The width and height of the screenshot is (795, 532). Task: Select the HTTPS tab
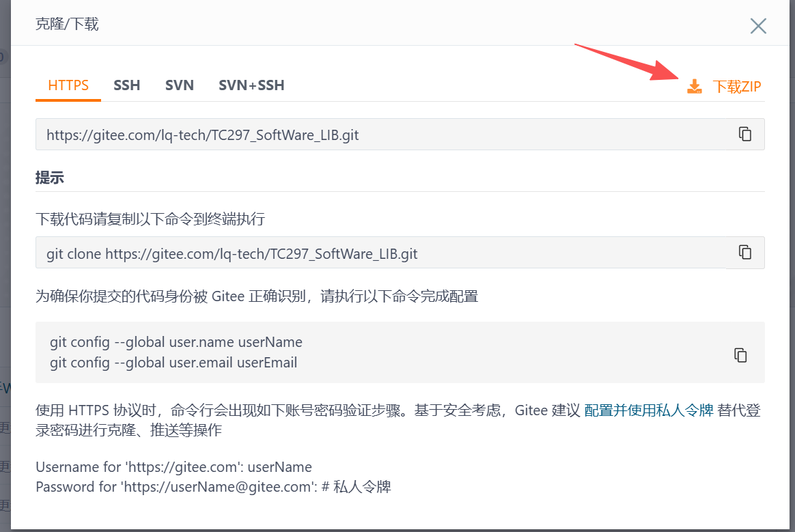coord(68,85)
